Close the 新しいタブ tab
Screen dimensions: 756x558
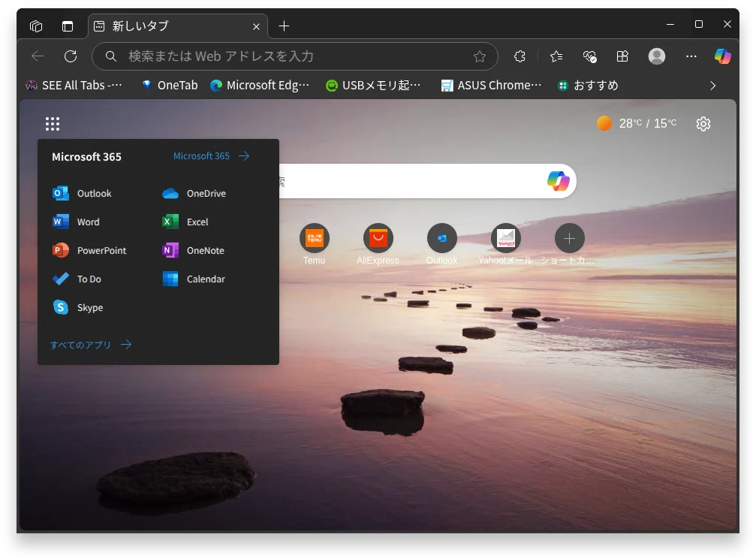(256, 26)
